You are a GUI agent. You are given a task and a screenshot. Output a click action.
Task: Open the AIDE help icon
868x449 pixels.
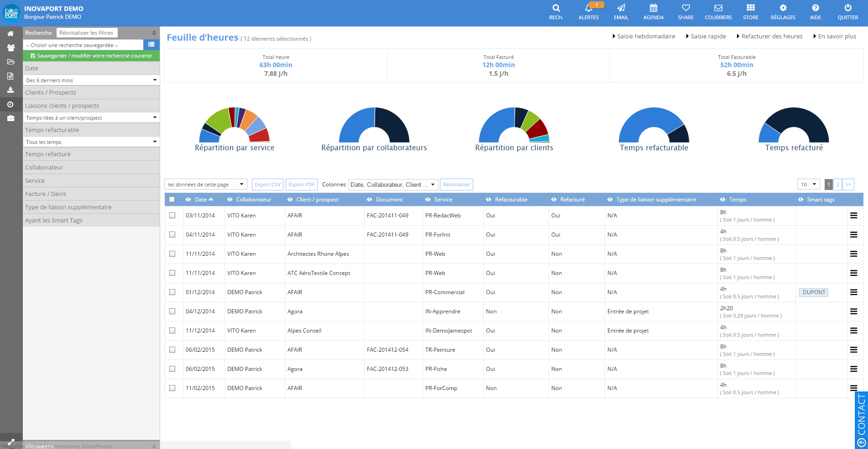[816, 8]
